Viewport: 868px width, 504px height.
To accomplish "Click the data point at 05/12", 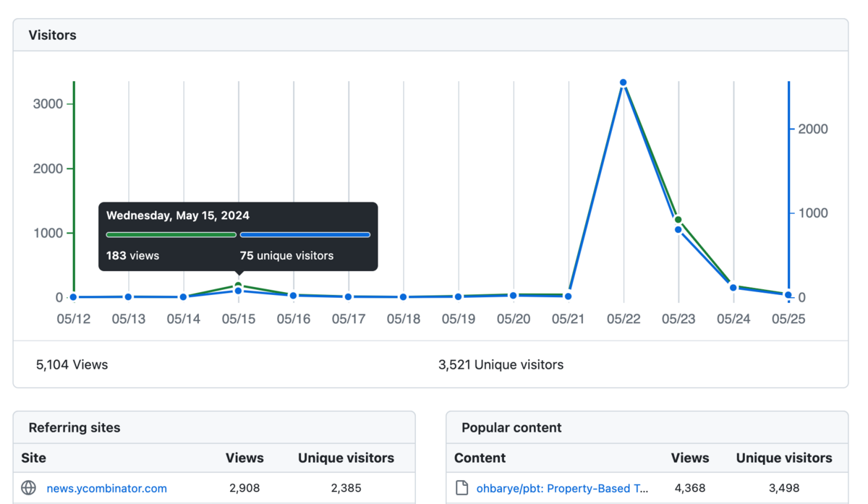I will click(74, 297).
